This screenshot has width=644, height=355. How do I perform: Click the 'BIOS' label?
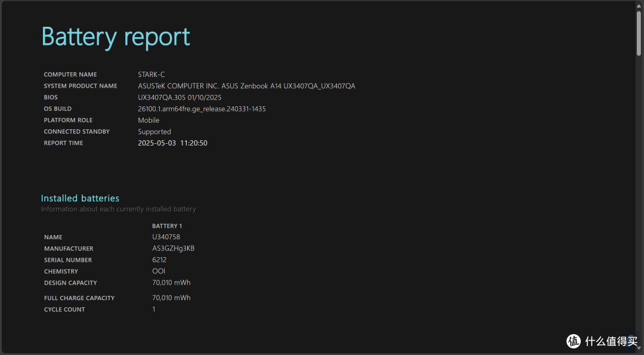click(51, 97)
